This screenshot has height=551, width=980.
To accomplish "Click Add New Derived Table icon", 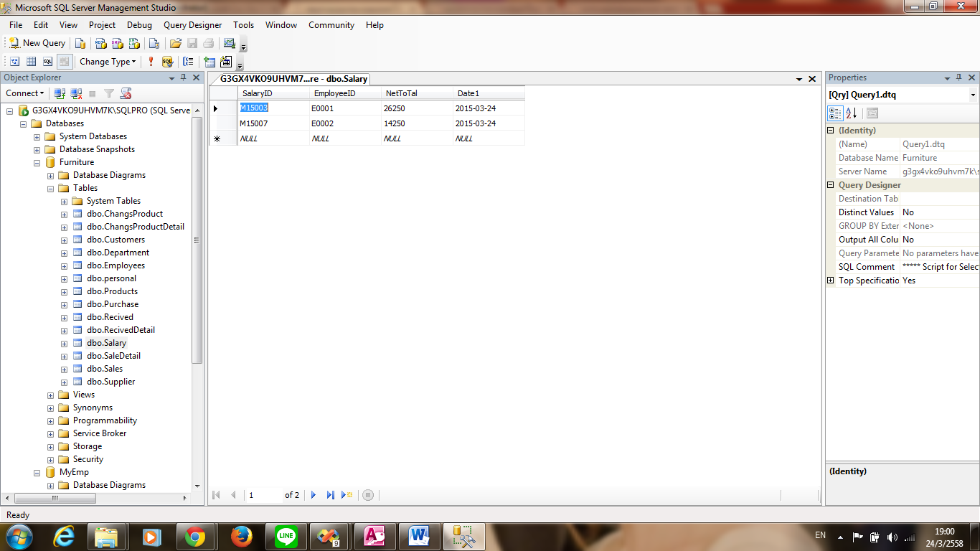I will 226,62.
